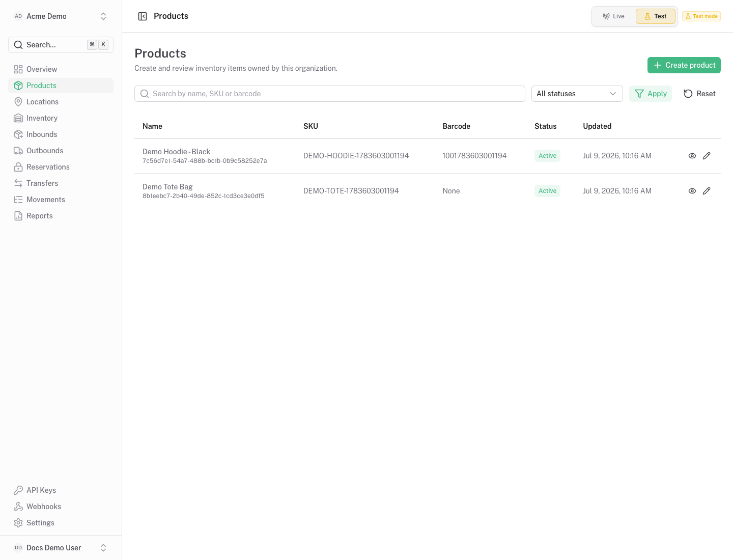The image size is (733, 560).
Task: Click the Movements list icon
Action: pos(18,200)
